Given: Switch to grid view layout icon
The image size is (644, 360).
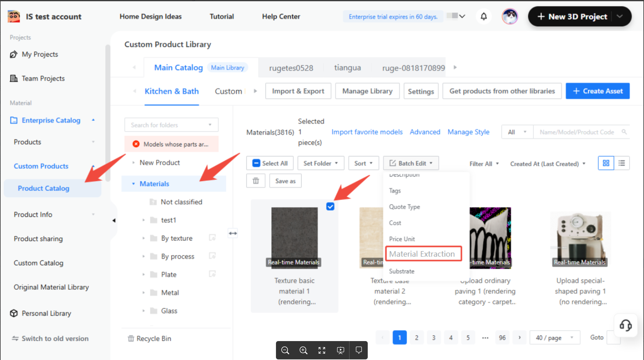Looking at the screenshot, I should tap(606, 163).
